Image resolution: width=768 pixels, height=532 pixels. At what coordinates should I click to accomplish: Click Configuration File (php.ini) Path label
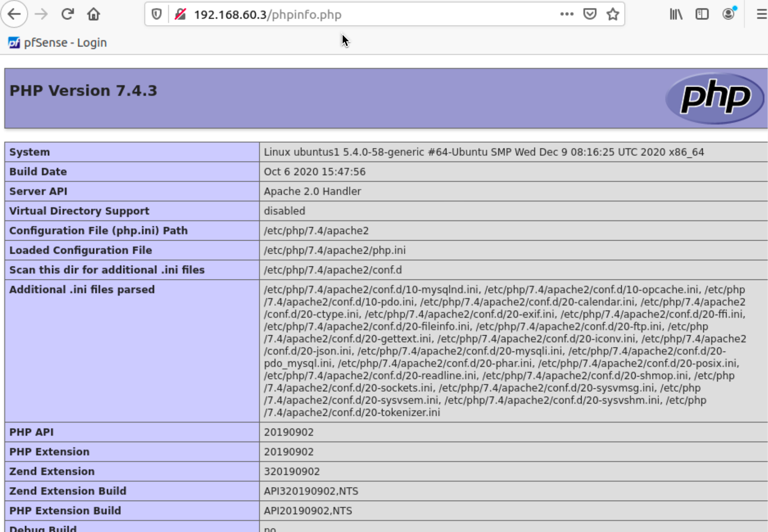pyautogui.click(x=98, y=231)
